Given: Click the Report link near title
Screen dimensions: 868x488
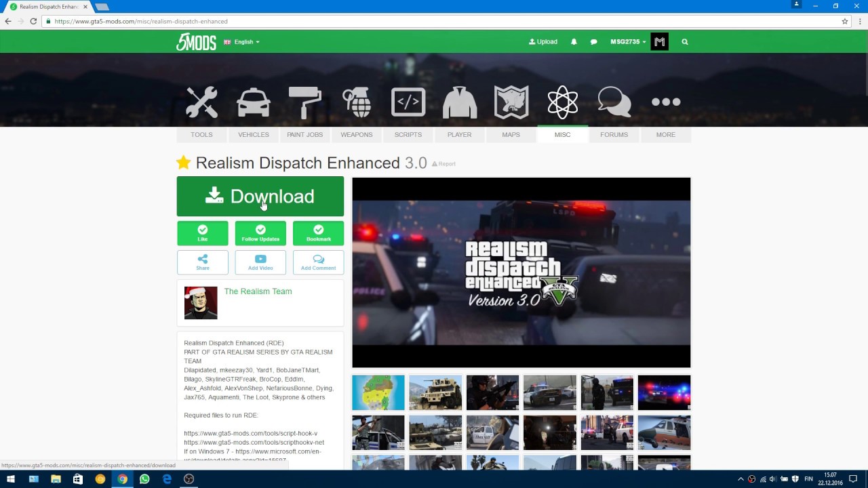Looking at the screenshot, I should pos(443,164).
